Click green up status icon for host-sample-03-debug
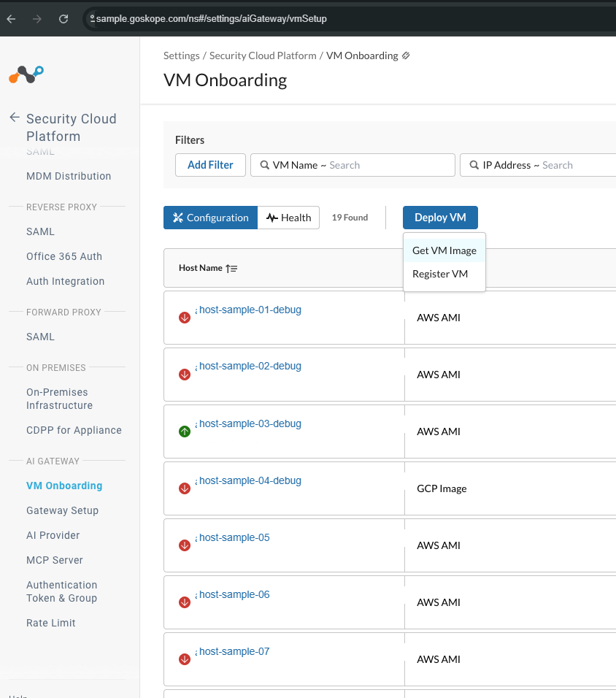This screenshot has width=616, height=698. (185, 432)
